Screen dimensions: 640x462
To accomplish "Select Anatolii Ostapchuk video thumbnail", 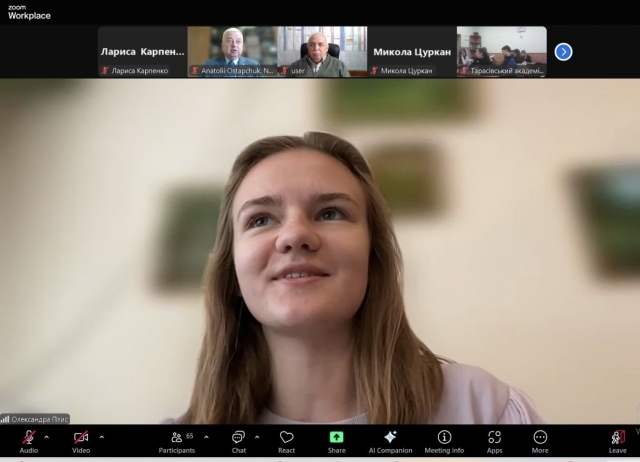I will [x=232, y=52].
